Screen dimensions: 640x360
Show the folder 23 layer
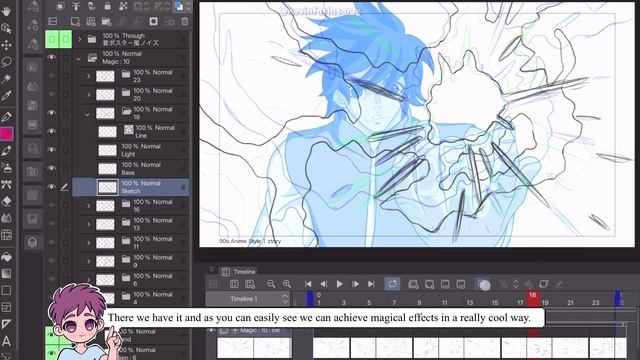point(51,76)
